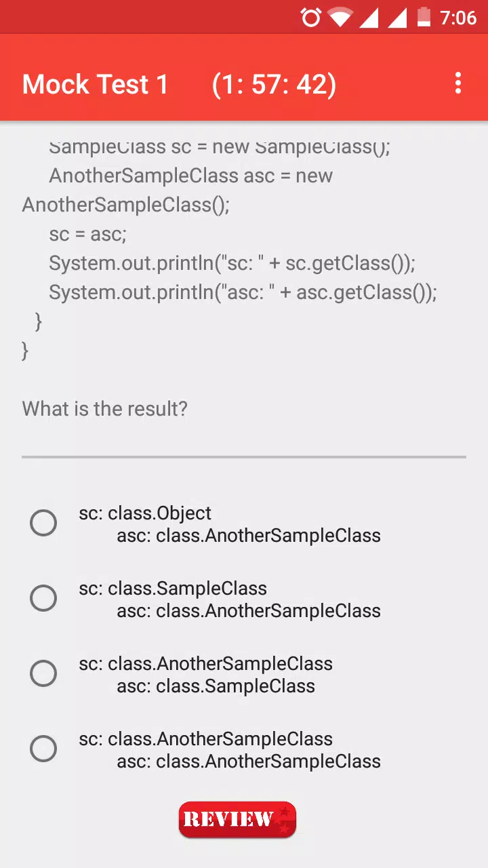This screenshot has width=488, height=868.
Task: Choose radio for AnotherSampleClass then SampleClass
Action: tap(43, 673)
